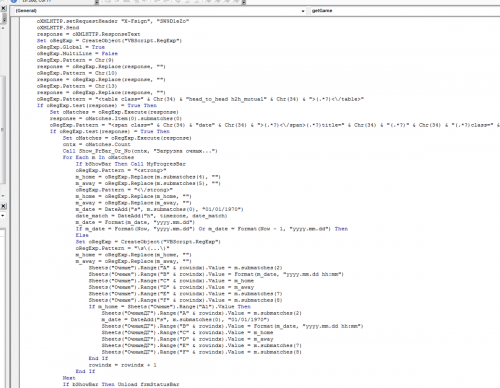
Task: Click the Call Show_PrBar_Or_No line
Action: pos(140,151)
